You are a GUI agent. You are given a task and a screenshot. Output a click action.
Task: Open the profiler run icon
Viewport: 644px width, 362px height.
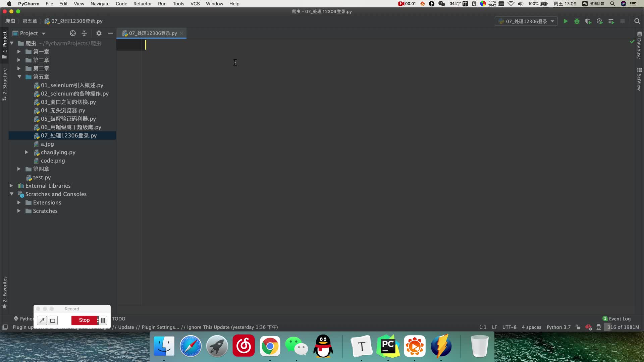click(x=600, y=21)
